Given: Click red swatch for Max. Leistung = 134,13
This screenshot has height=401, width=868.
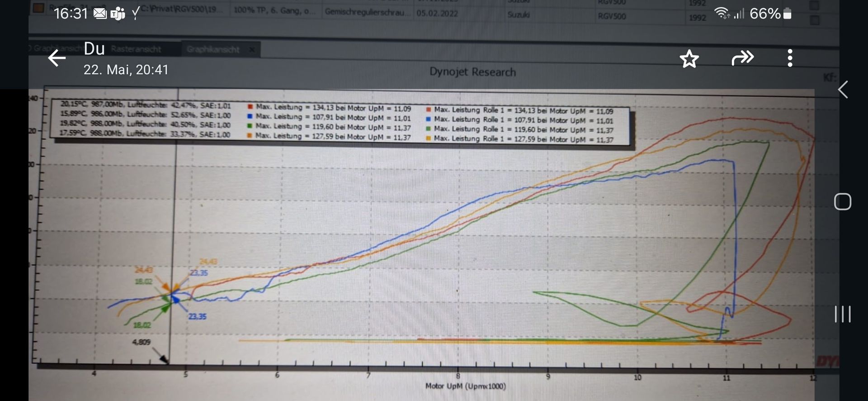Looking at the screenshot, I should (x=250, y=107).
